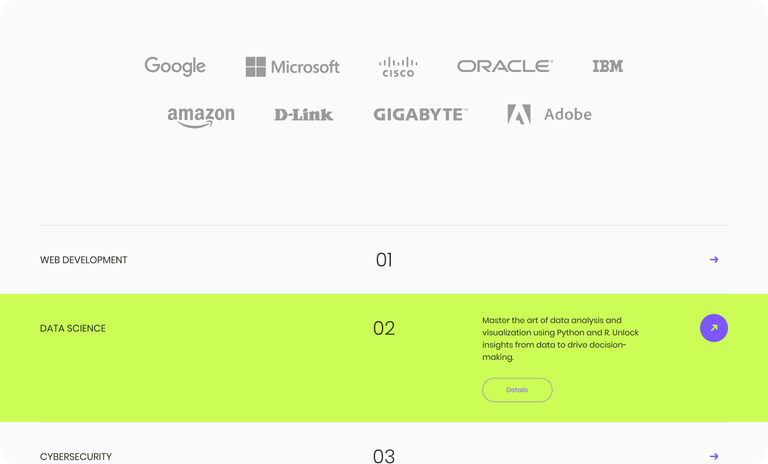Click the number 01 label
The height and width of the screenshot is (464, 768).
pos(384,260)
